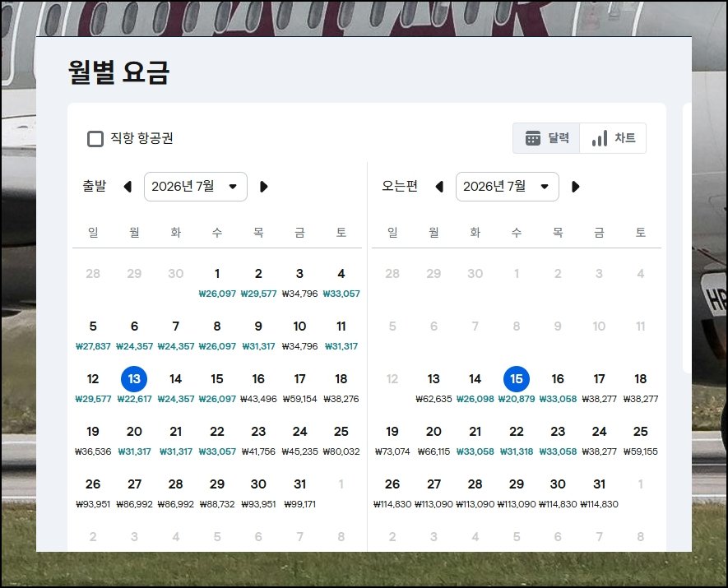This screenshot has width=728, height=588.
Task: Select return July 14 priced ₩26,098
Action: [x=475, y=387]
